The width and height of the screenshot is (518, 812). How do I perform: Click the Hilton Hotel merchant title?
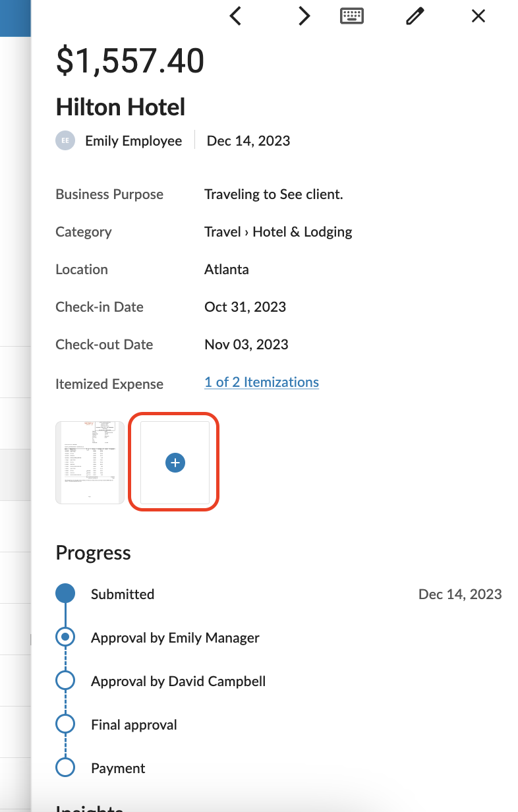(x=121, y=107)
